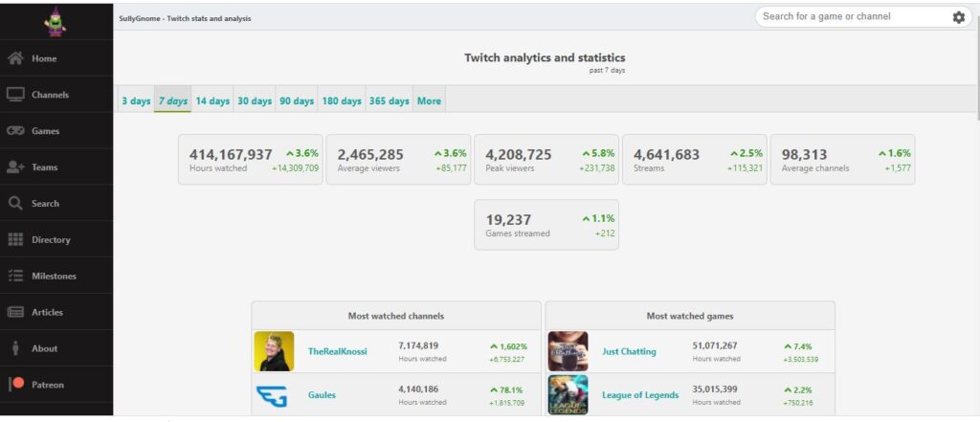Viewport: 980px width, 422px height.
Task: Open Just Chatting game link
Action: tap(629, 351)
